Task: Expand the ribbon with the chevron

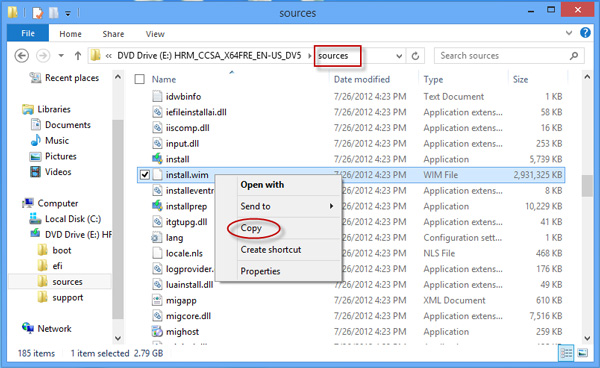Action: pyautogui.click(x=569, y=33)
